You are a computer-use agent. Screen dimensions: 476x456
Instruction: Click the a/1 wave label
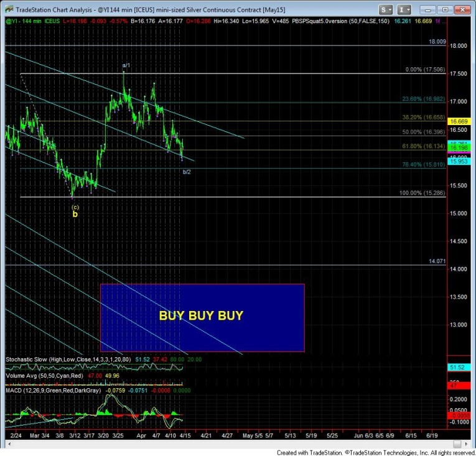pyautogui.click(x=126, y=65)
